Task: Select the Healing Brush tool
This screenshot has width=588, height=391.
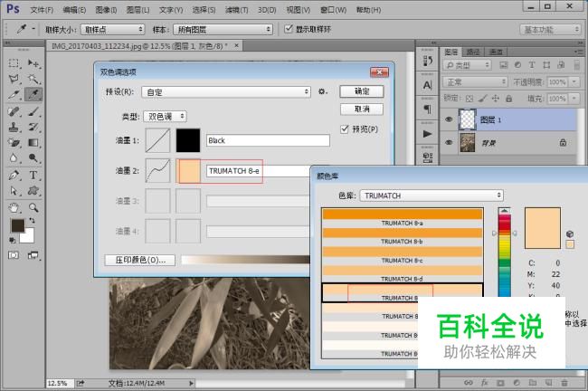Action: tap(14, 111)
